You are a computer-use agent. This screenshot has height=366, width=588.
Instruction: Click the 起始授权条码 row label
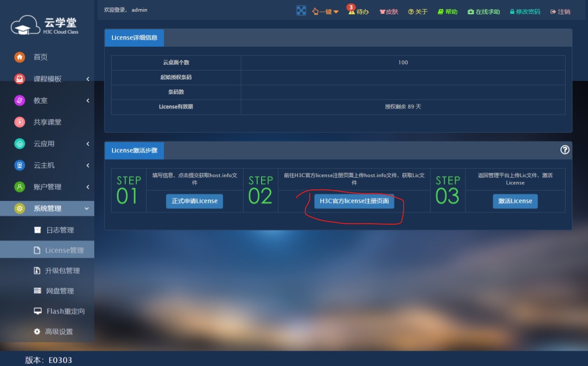(176, 77)
